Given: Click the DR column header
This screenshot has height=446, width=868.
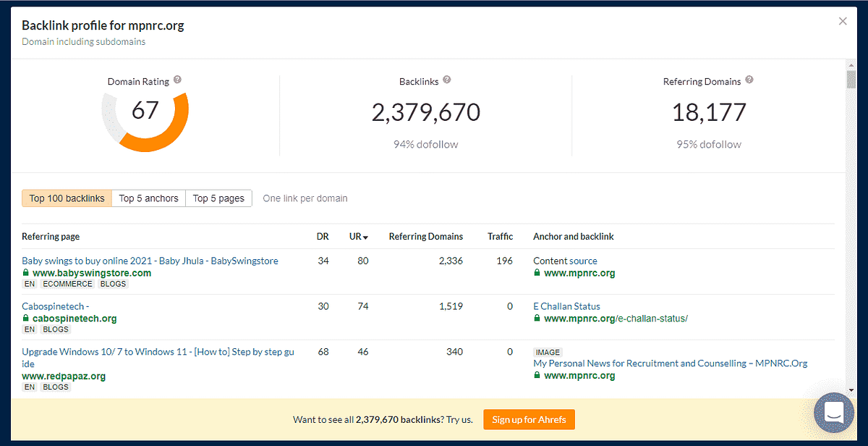Looking at the screenshot, I should click(x=323, y=237).
